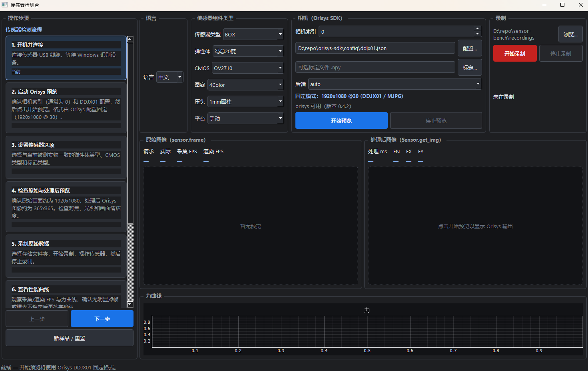Screen dimensions: 588x371
Task: Expand the CMOS OV2710 combo box
Action: click(247, 68)
